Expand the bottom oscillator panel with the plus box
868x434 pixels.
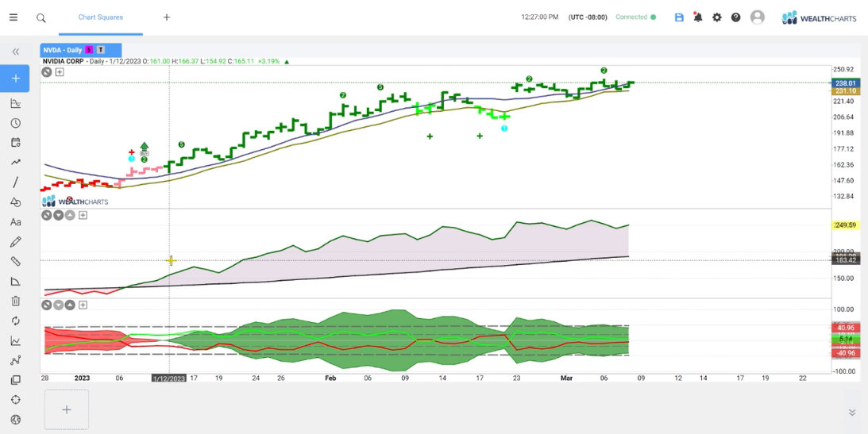click(x=83, y=305)
